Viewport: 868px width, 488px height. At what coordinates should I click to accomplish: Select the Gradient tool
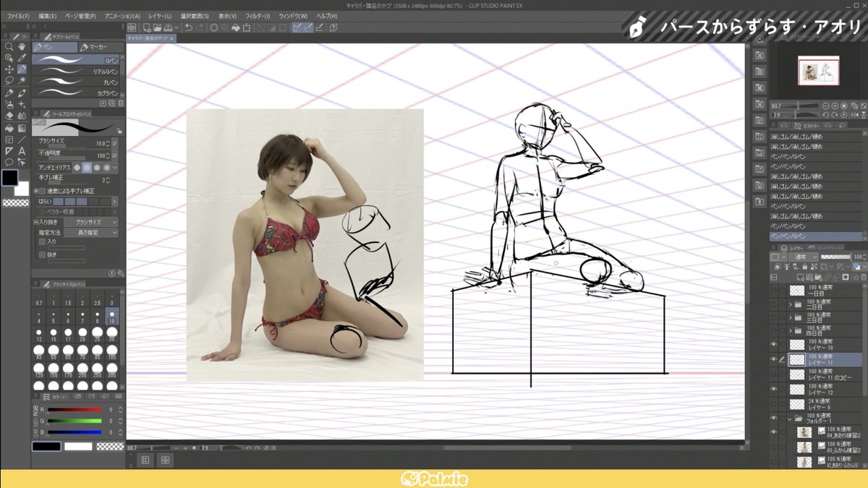pos(22,128)
